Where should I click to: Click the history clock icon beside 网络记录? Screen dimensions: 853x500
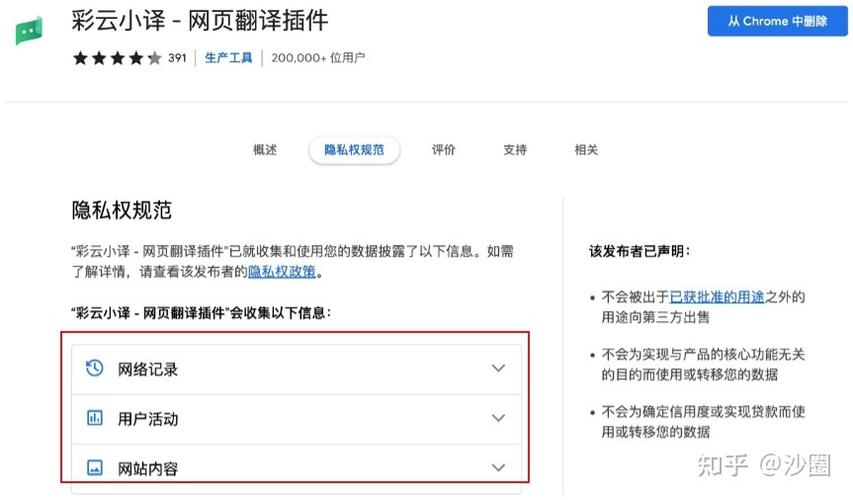click(95, 368)
